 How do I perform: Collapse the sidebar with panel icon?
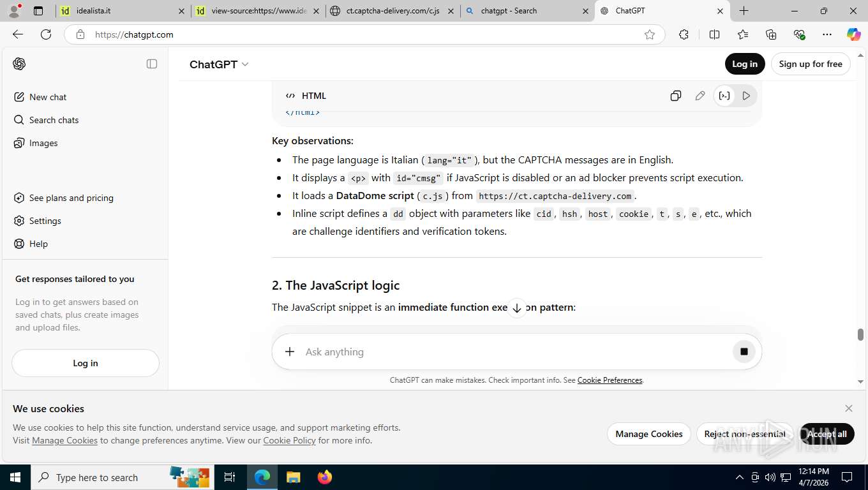(152, 64)
